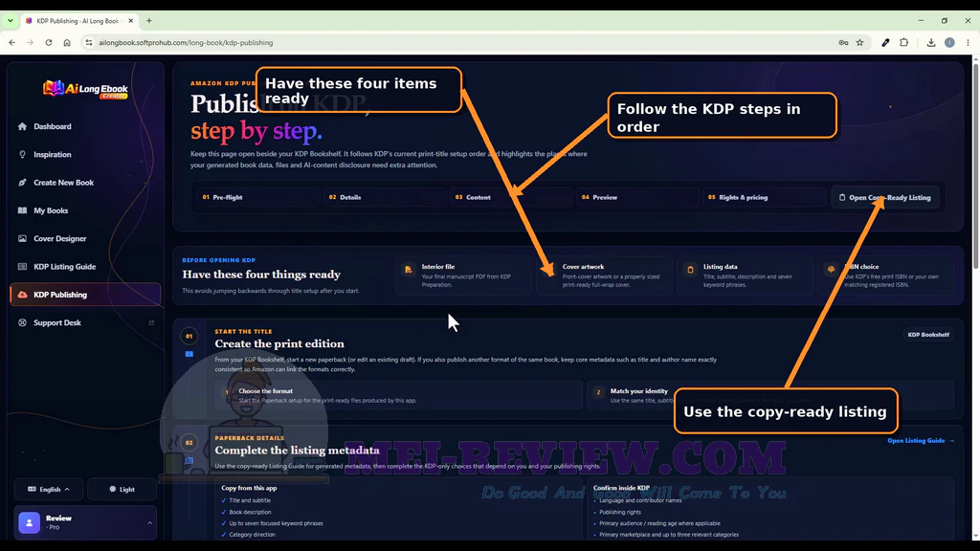This screenshot has height=551, width=980.
Task: Open the Dashboard sidebar item
Action: tap(85, 126)
